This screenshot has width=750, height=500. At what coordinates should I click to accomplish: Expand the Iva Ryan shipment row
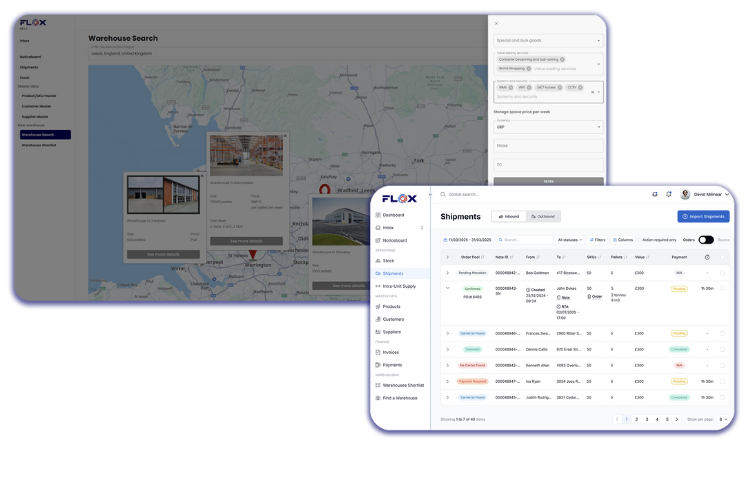tap(448, 381)
